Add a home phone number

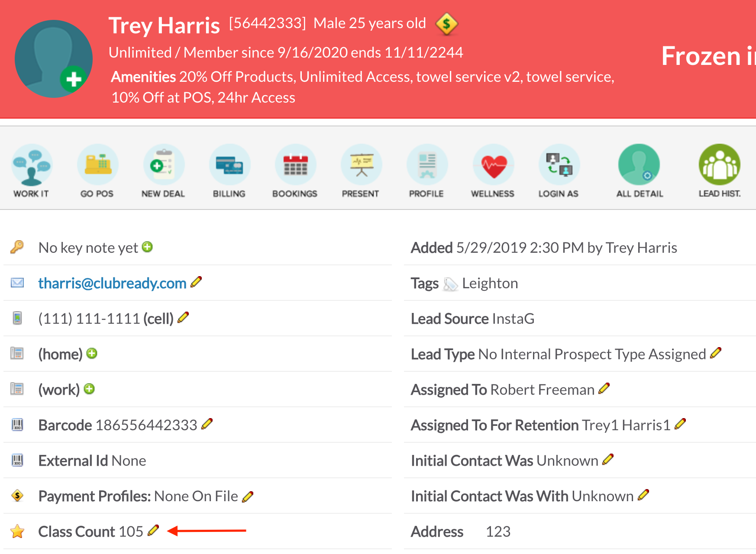click(x=92, y=354)
